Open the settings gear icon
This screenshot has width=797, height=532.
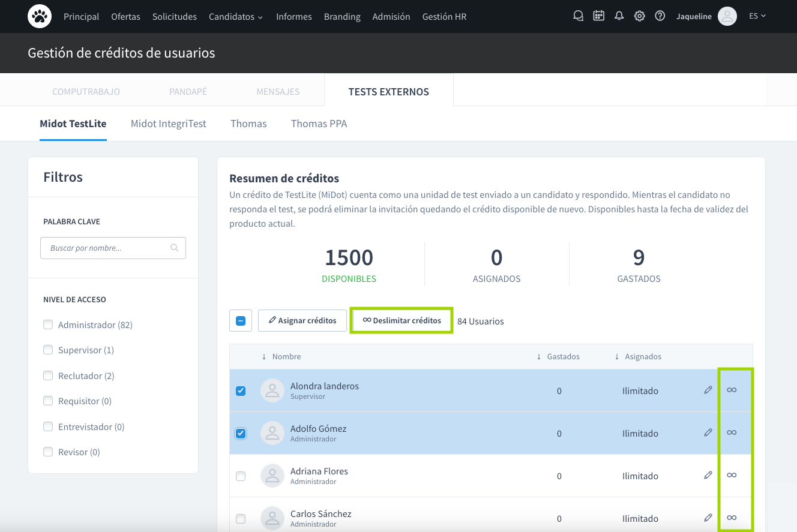click(x=640, y=16)
